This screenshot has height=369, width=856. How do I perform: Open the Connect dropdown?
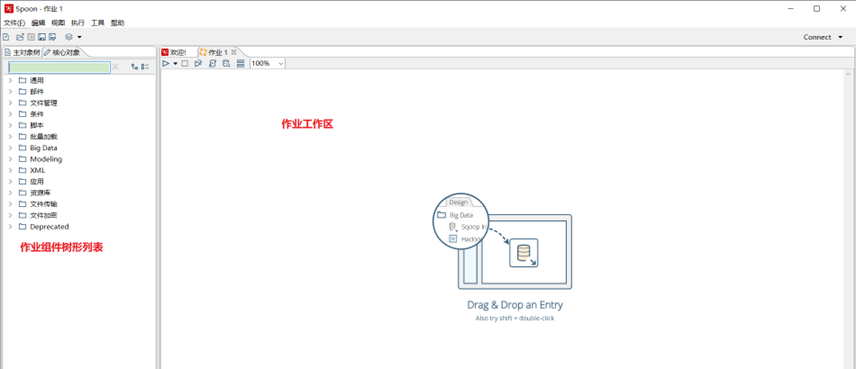click(823, 37)
